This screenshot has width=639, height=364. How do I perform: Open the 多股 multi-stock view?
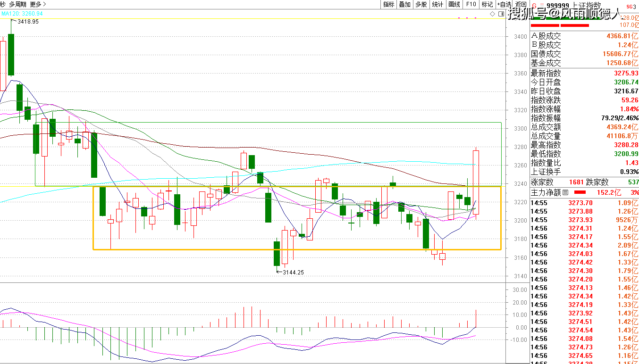point(421,4)
